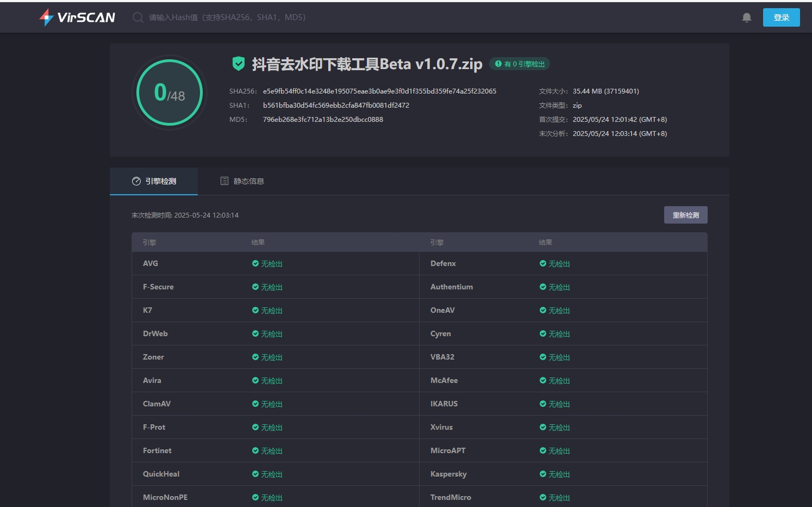812x507 pixels.
Task: Click the F-Secure result checkmark icon
Action: [x=255, y=287]
